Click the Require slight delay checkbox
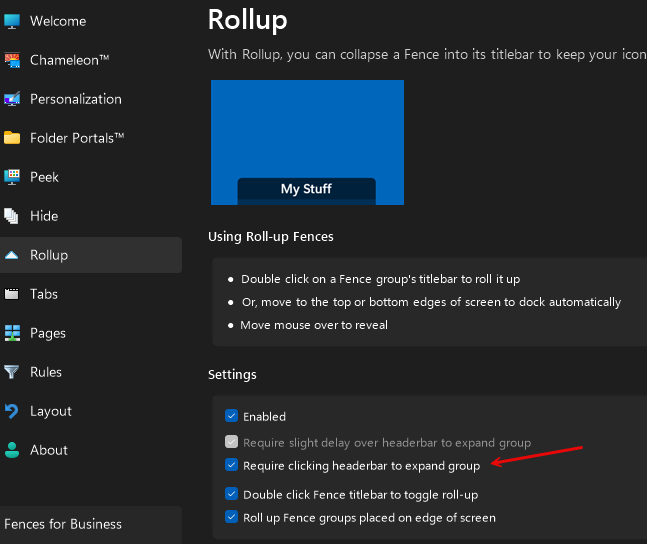Viewport: 647px width, 544px height. pyautogui.click(x=232, y=442)
